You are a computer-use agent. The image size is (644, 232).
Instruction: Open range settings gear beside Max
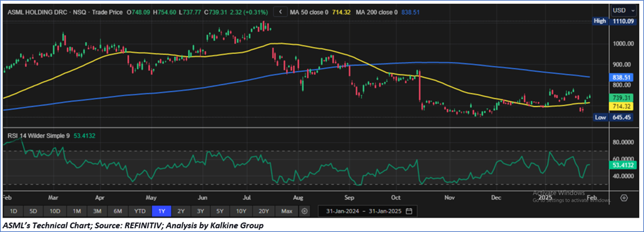pyautogui.click(x=304, y=211)
